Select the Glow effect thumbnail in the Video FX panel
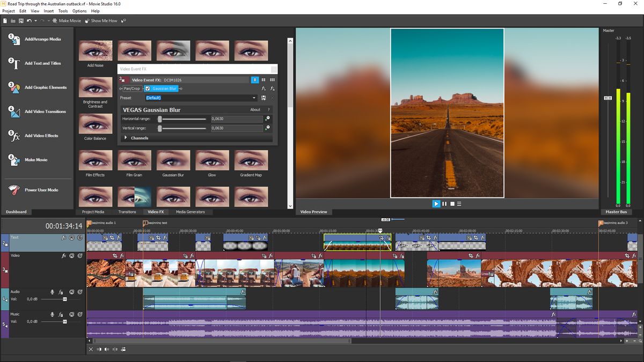The image size is (644, 362). (x=212, y=161)
